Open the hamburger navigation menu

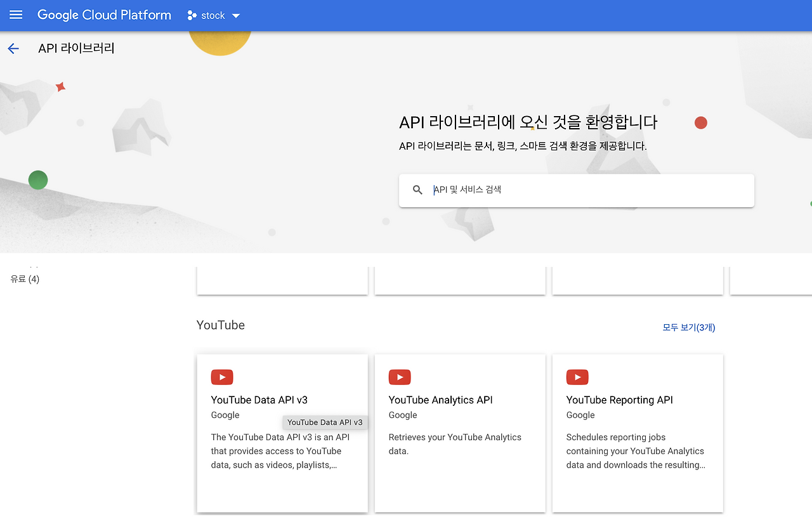16,15
